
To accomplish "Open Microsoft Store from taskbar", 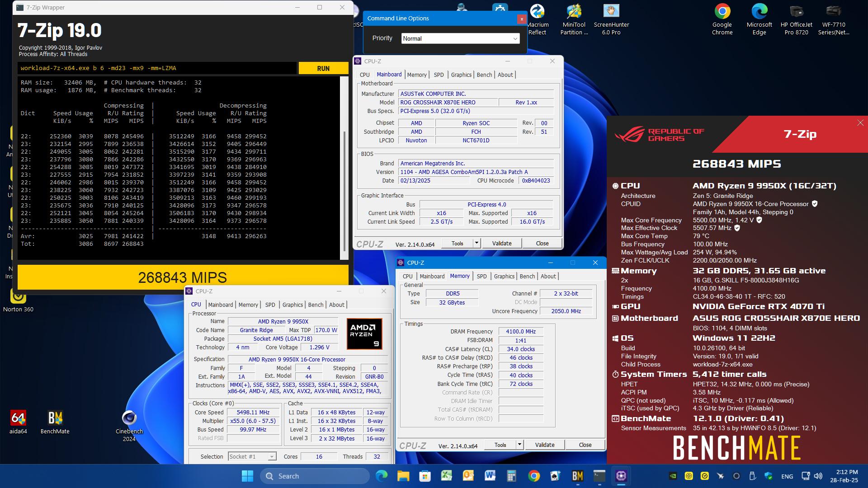I will (x=425, y=476).
